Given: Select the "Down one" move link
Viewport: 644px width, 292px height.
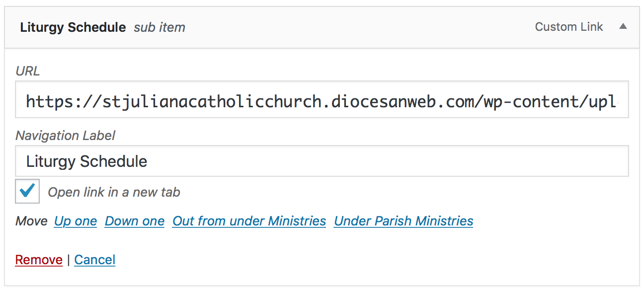Looking at the screenshot, I should click(x=135, y=221).
